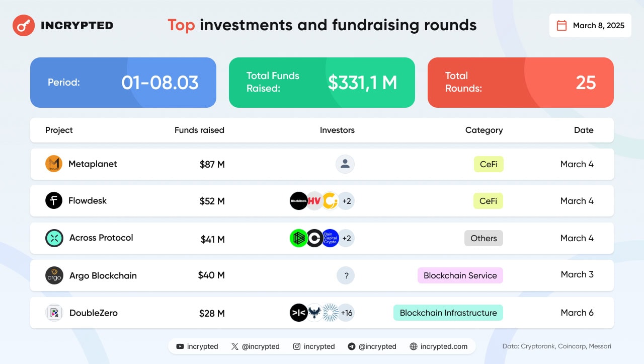
Task: Expand the +2 investors badge for Across Protocol
Action: pyautogui.click(x=346, y=238)
